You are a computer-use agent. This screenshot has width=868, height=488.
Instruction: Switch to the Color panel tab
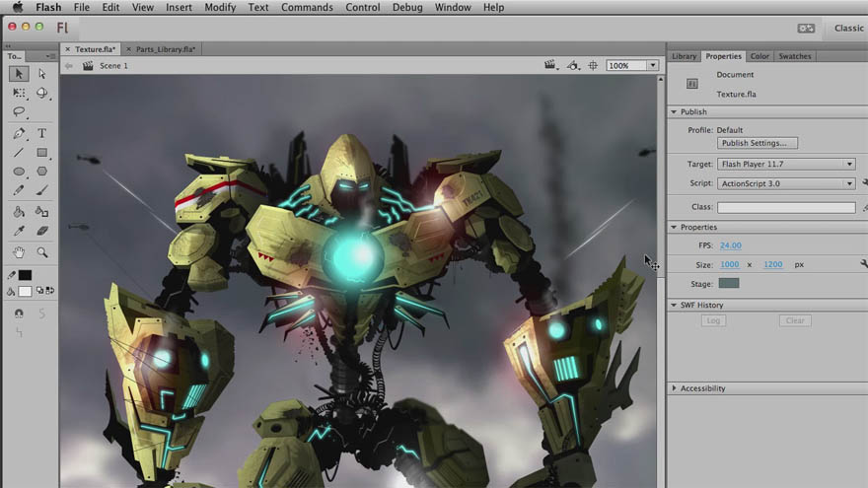(x=759, y=56)
